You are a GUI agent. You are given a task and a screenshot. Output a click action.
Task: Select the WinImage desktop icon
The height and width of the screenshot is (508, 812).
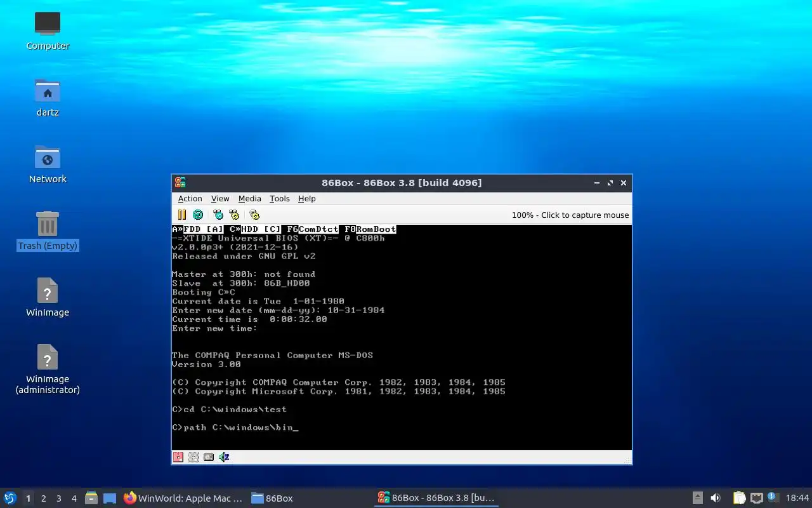(x=48, y=297)
